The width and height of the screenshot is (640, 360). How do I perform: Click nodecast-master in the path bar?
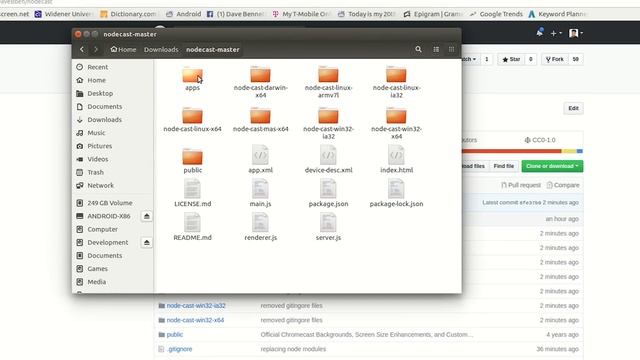(x=213, y=49)
